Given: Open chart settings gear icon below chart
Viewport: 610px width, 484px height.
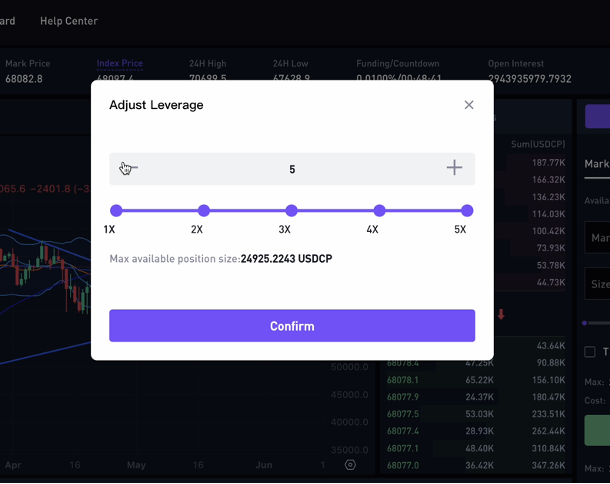Looking at the screenshot, I should point(350,465).
